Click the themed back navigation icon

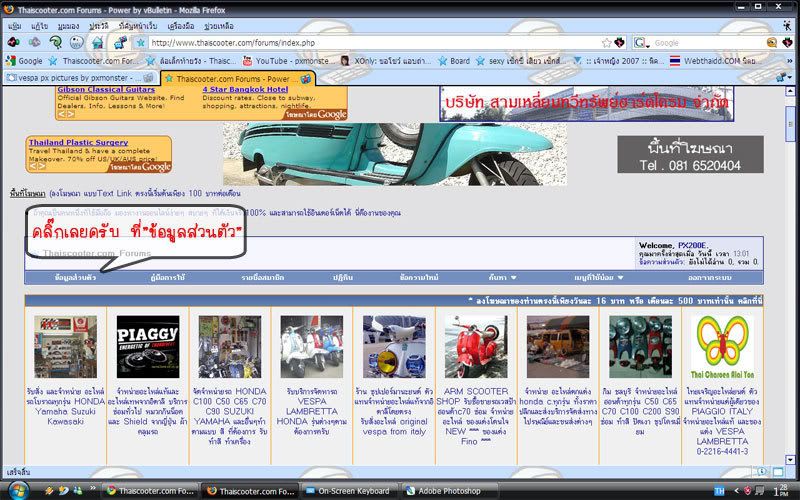pos(13,43)
